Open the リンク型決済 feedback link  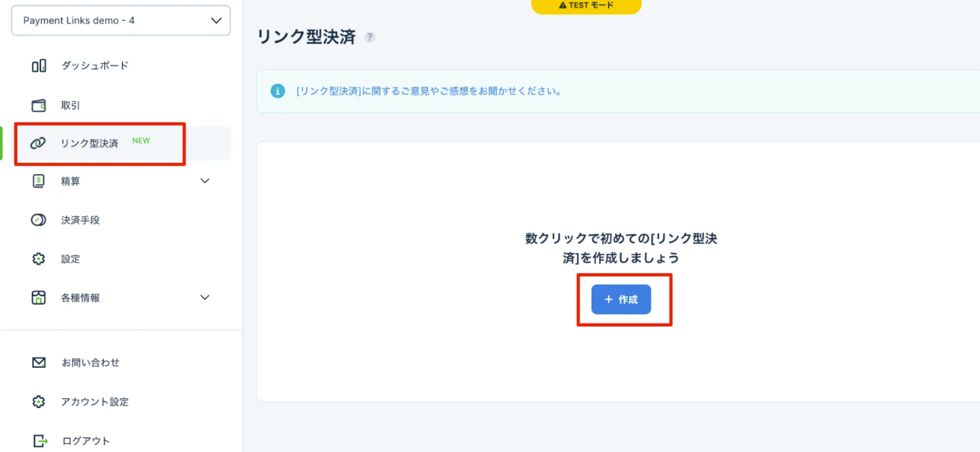[430, 91]
